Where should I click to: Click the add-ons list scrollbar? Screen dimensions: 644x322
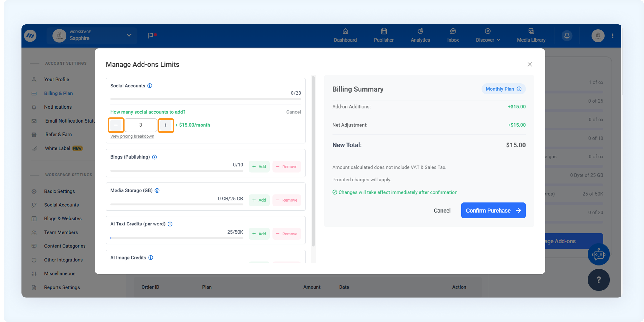(x=313, y=161)
